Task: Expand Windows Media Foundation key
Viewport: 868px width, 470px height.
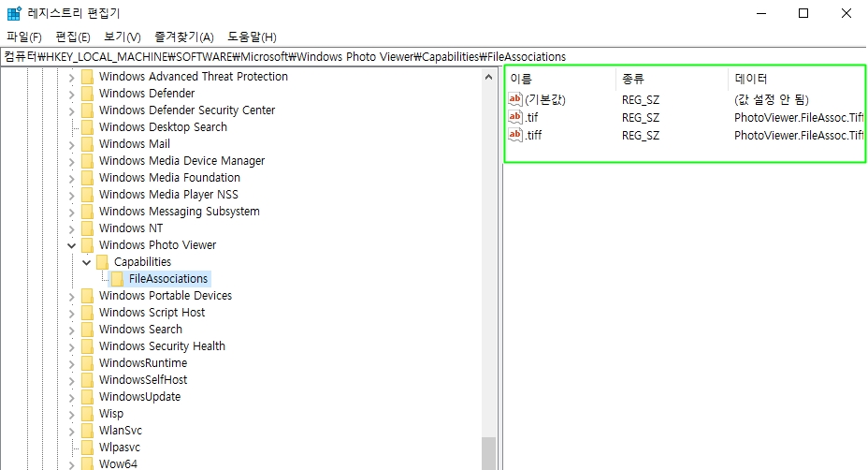Action: point(71,179)
